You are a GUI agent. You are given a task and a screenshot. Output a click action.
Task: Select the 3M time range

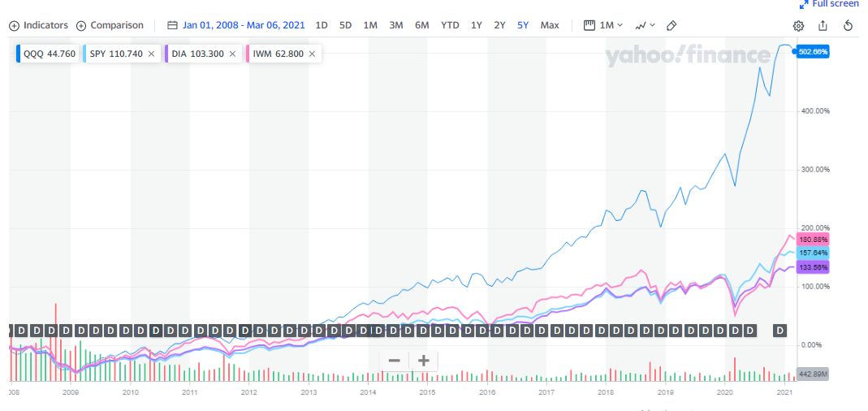coord(395,25)
